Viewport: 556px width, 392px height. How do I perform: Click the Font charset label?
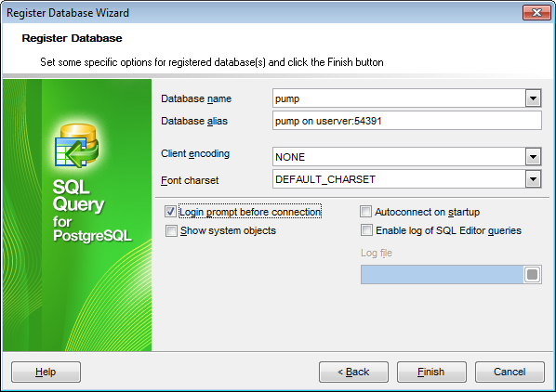pos(190,180)
